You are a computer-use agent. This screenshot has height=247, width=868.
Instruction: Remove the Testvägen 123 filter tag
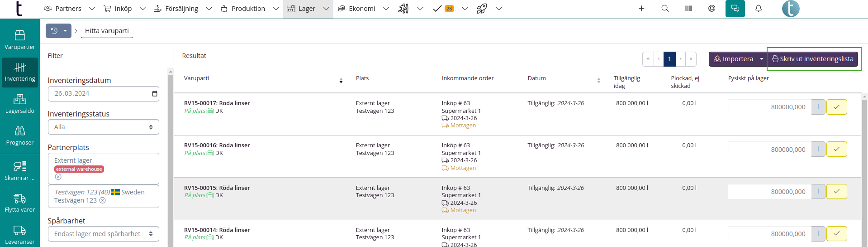pos(103,200)
